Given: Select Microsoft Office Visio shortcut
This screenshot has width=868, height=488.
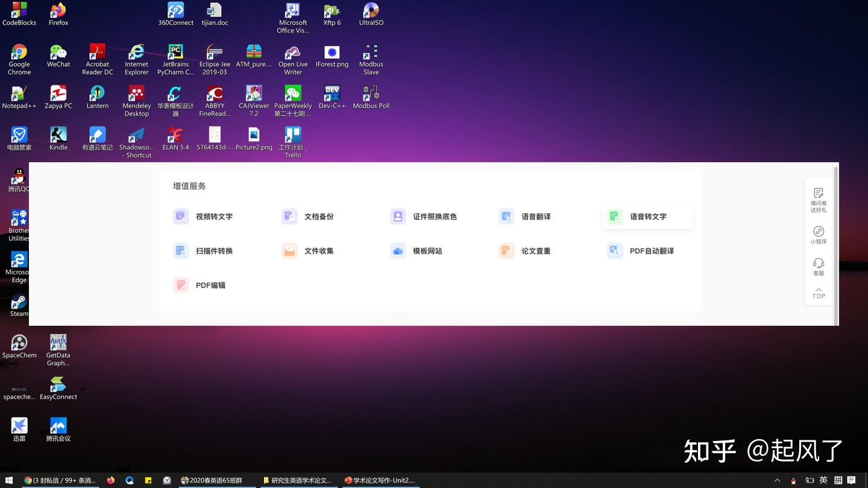Looking at the screenshot, I should point(293,18).
